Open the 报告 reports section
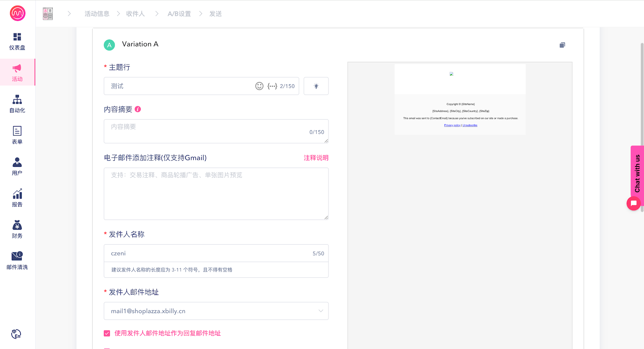 pyautogui.click(x=17, y=198)
